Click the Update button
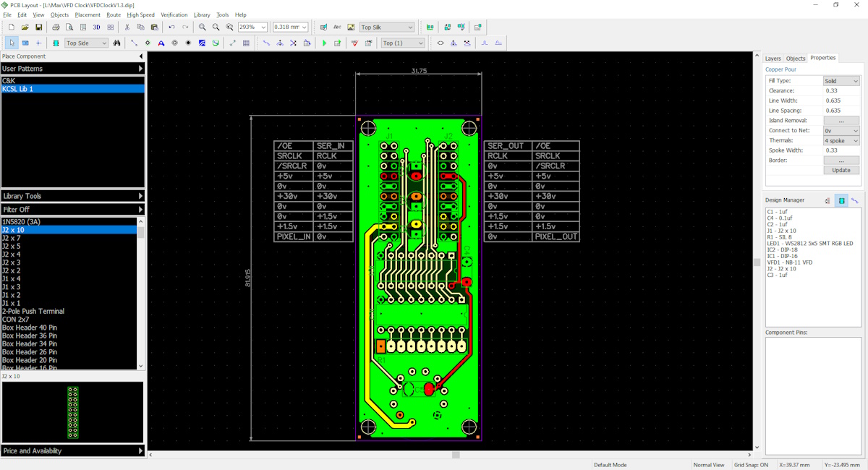Image resolution: width=868 pixels, height=470 pixels. click(841, 171)
